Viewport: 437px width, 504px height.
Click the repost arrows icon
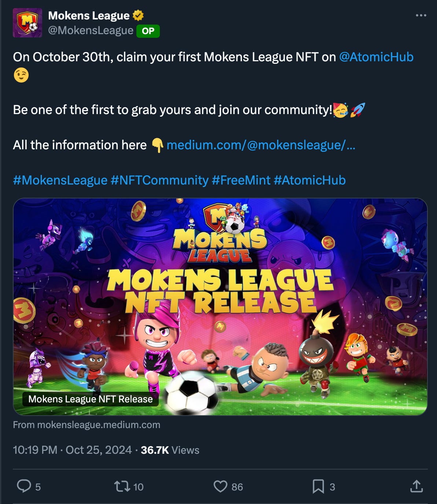(x=122, y=487)
